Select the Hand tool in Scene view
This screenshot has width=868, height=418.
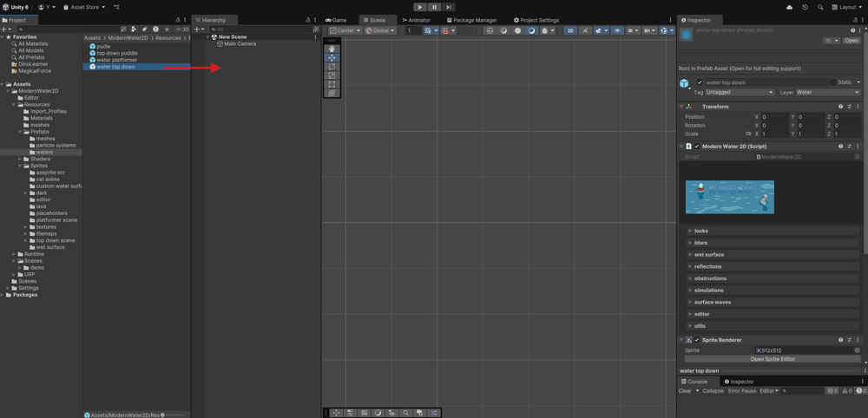(332, 49)
